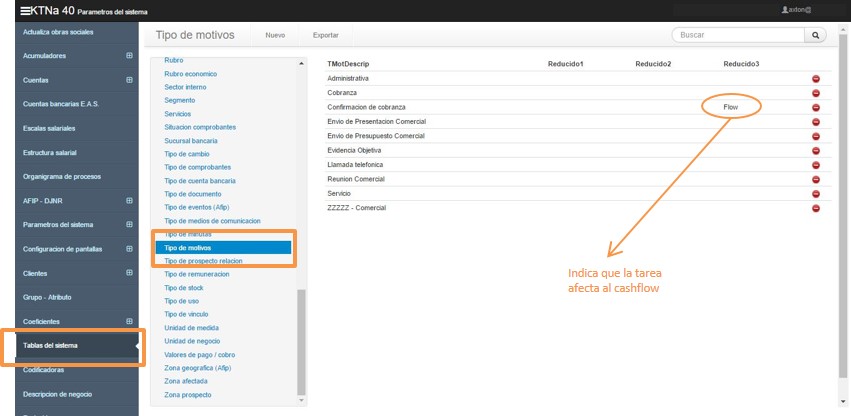Screen dimensions: 851x416
Task: Remove the Cobranza row using red icon
Action: coord(815,93)
